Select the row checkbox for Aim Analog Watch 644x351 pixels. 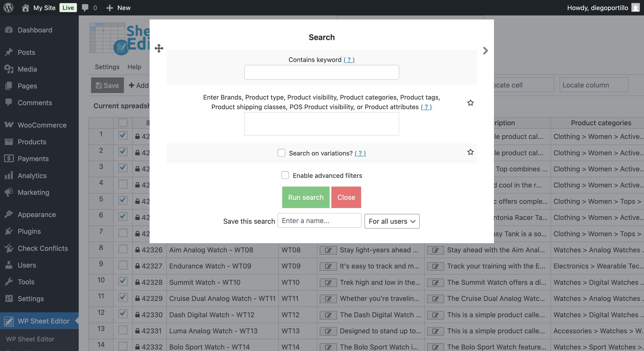point(123,250)
